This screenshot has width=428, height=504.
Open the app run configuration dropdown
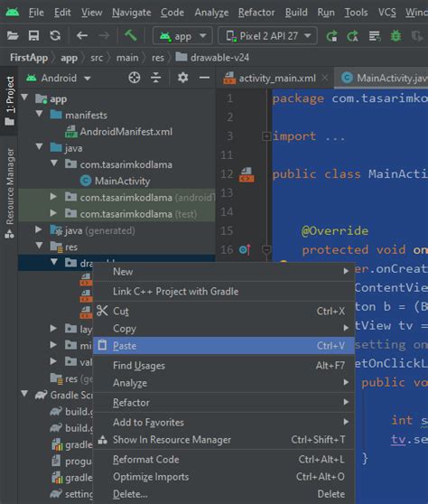pyautogui.click(x=182, y=36)
